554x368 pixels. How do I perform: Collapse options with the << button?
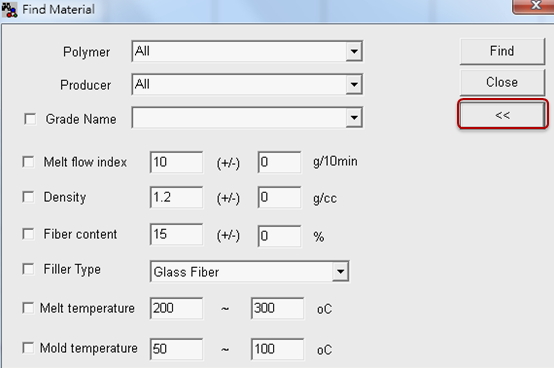(x=502, y=115)
